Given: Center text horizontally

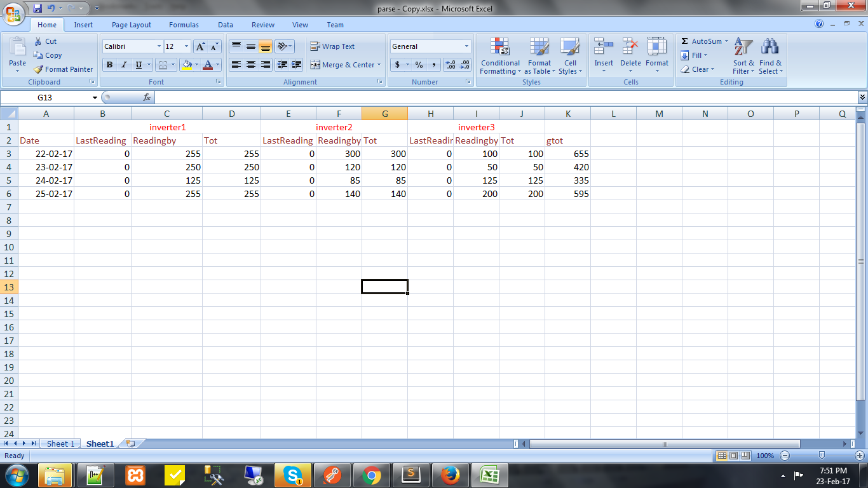Looking at the screenshot, I should pos(251,65).
